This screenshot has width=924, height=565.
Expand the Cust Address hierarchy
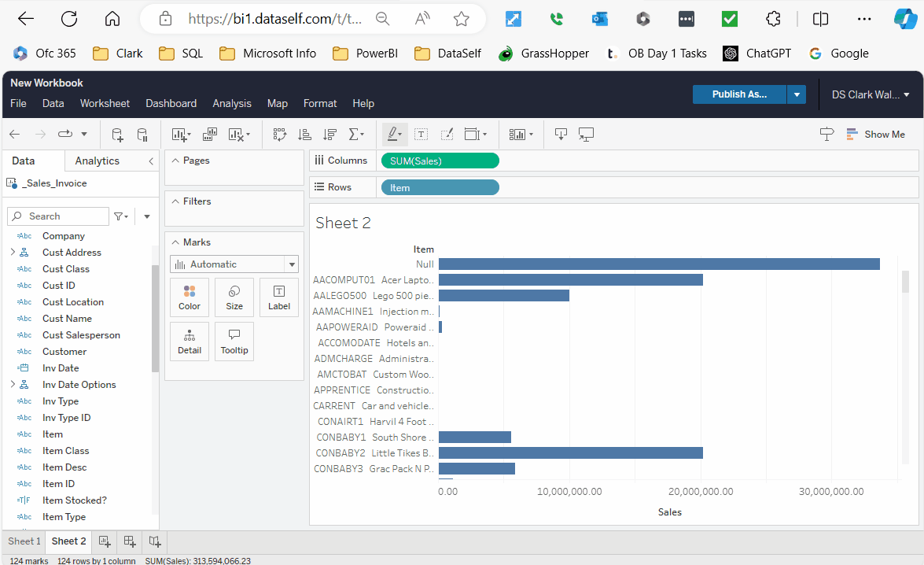point(13,253)
